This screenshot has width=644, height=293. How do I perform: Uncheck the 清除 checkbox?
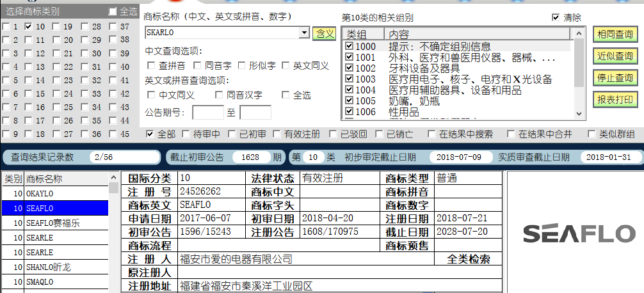[x=556, y=18]
